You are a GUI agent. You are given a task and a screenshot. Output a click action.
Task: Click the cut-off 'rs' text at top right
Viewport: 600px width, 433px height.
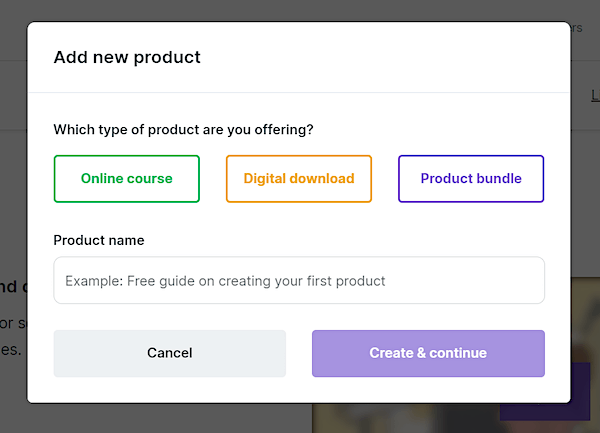pos(577,28)
